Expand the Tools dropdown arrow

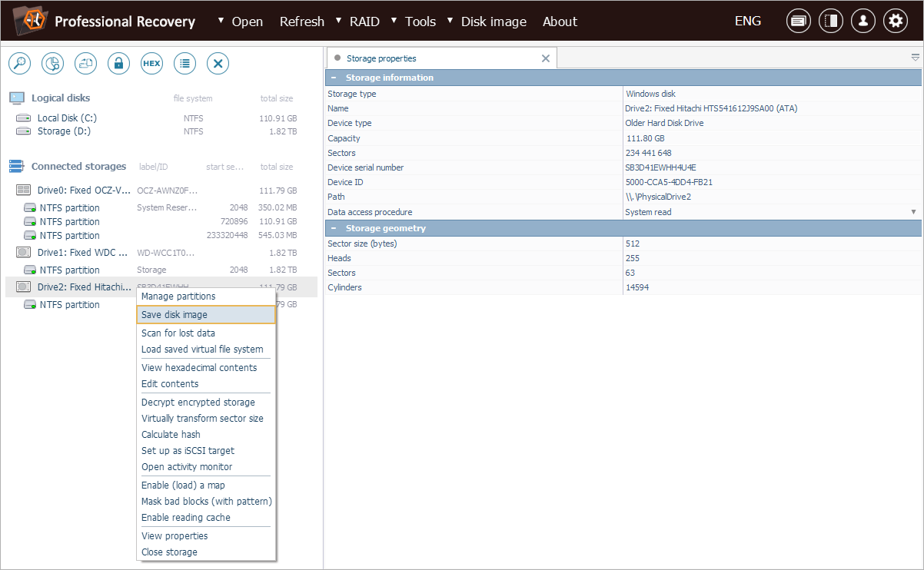click(x=394, y=21)
